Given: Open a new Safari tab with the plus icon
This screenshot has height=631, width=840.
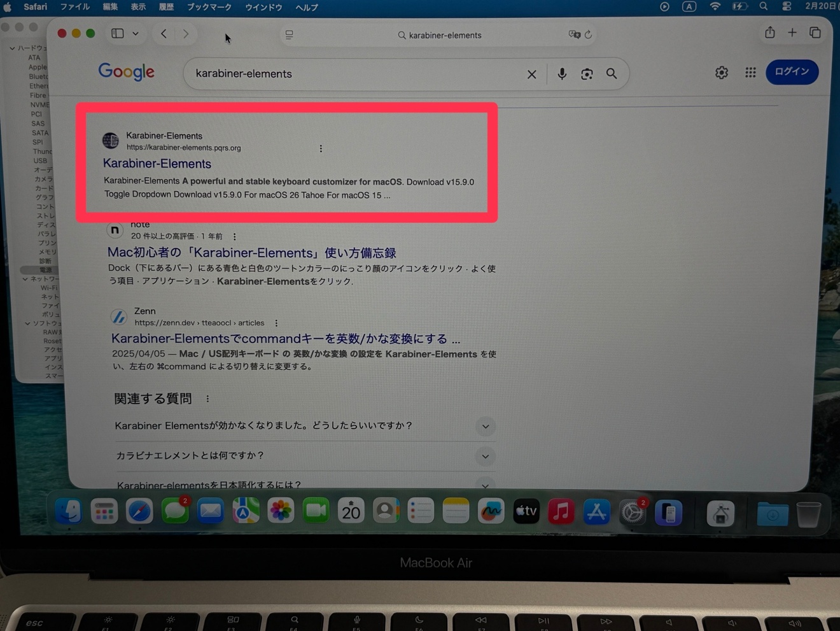Looking at the screenshot, I should [x=792, y=32].
